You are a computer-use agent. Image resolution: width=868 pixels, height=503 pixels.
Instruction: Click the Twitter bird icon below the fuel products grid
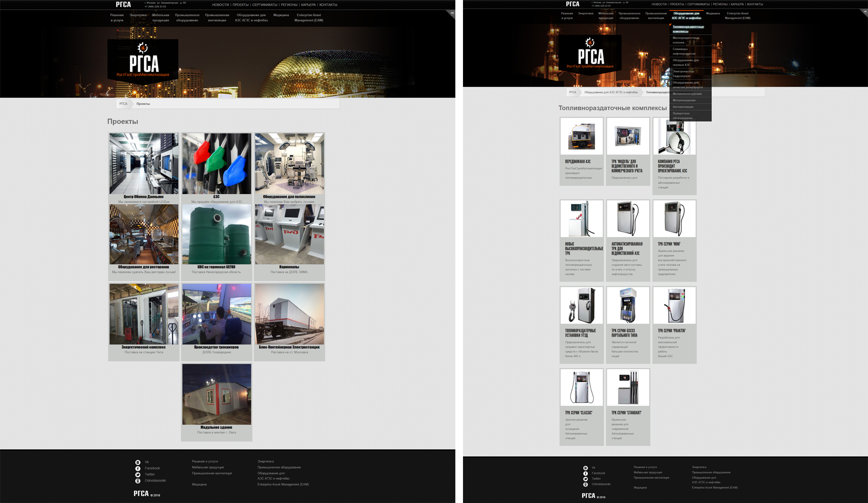585,479
